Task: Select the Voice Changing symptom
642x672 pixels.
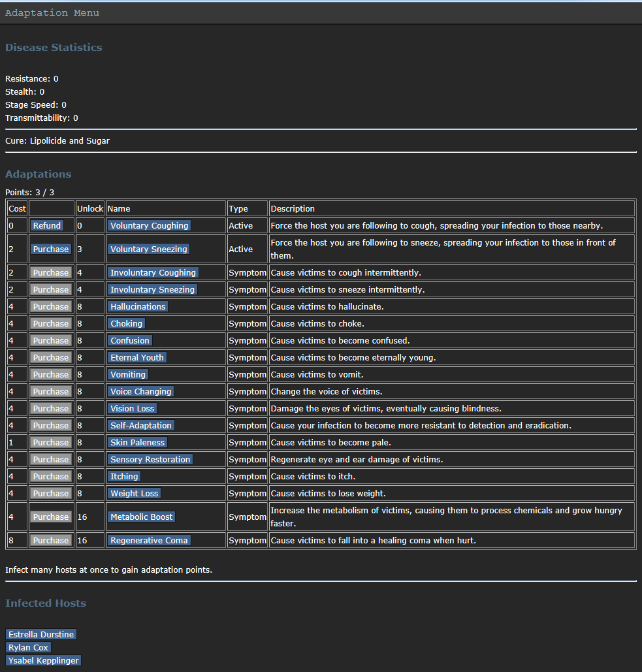Action: click(140, 392)
